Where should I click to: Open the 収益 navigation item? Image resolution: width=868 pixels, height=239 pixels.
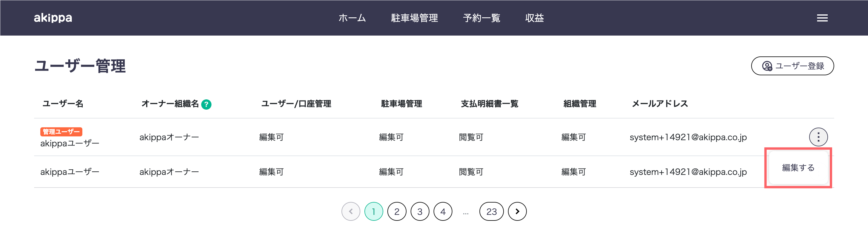[x=534, y=18]
